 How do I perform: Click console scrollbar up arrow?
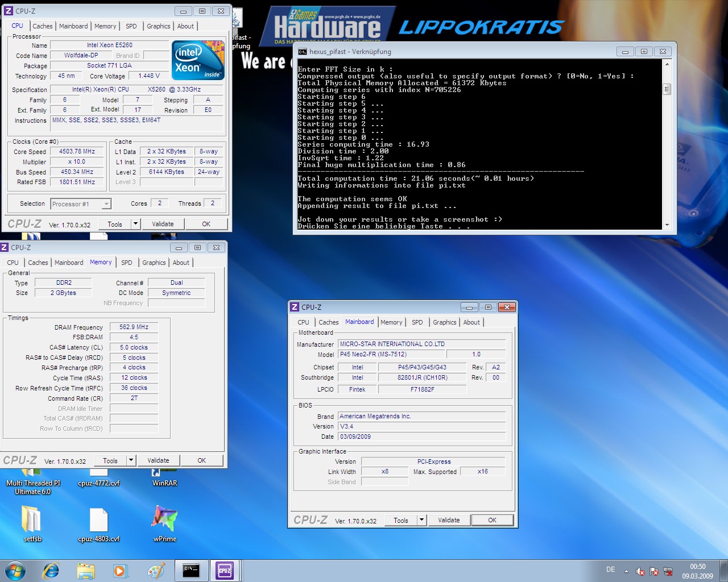pos(667,64)
